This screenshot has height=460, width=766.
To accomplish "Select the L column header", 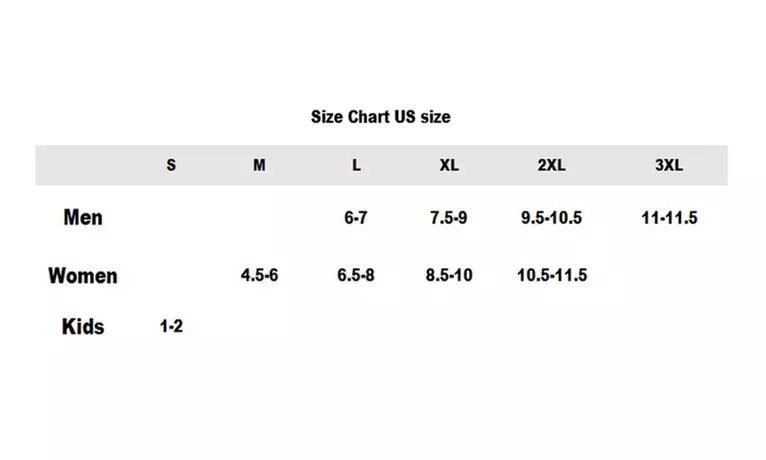I will click(x=356, y=165).
